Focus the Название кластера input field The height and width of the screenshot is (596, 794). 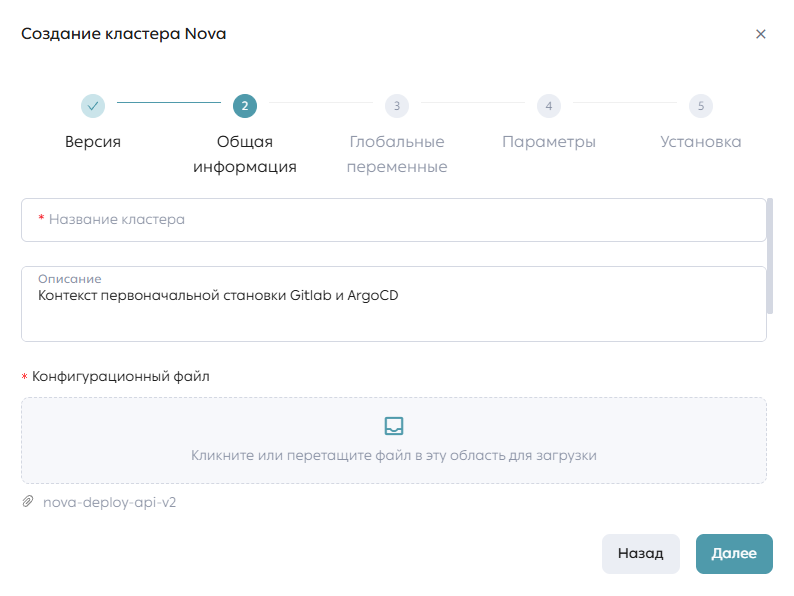(x=393, y=220)
